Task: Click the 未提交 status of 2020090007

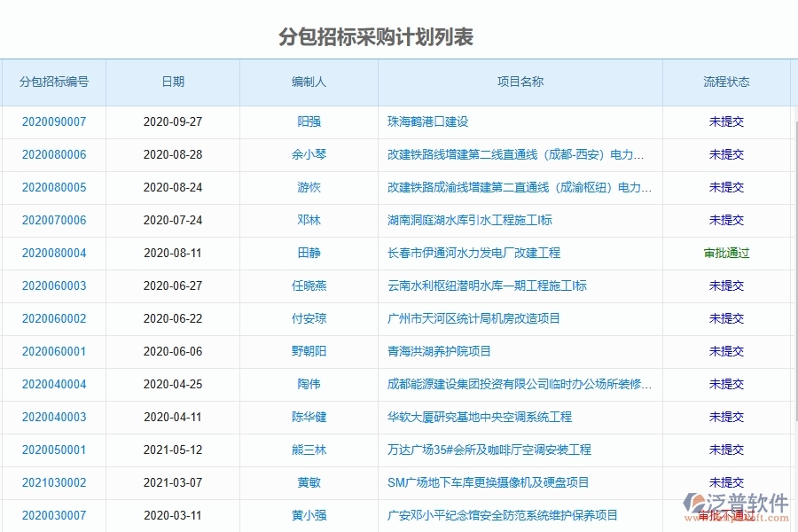Action: tap(729, 121)
